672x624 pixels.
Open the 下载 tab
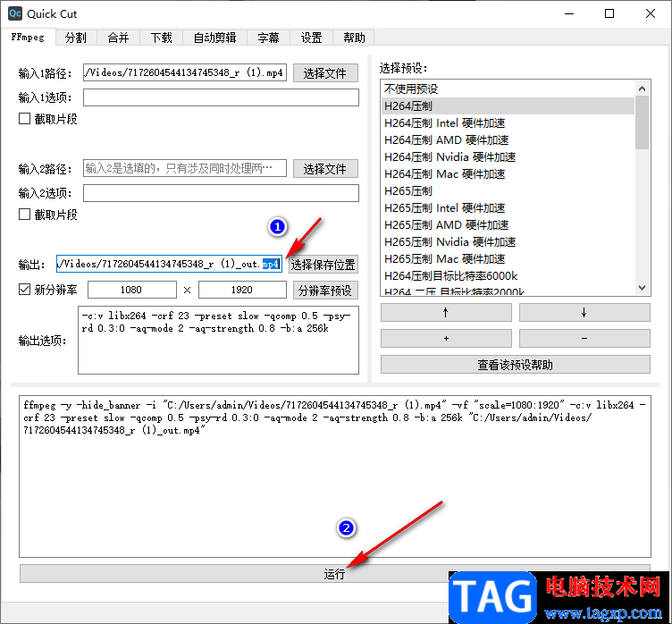tap(161, 38)
